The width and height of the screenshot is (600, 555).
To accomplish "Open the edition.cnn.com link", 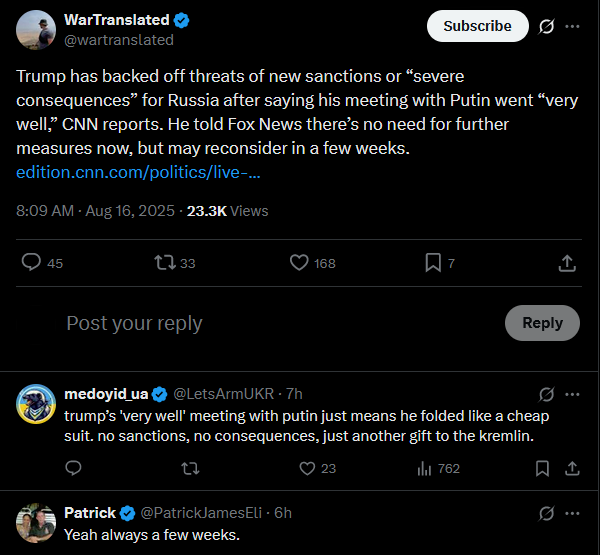I will 138,172.
